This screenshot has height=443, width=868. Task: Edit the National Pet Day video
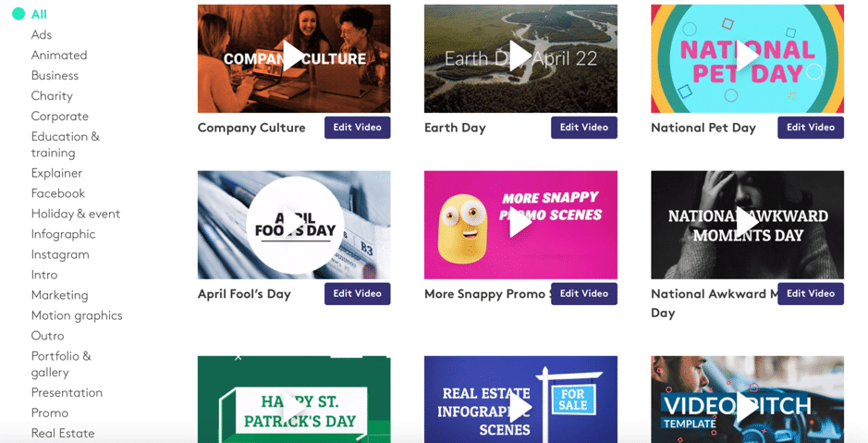(x=811, y=128)
